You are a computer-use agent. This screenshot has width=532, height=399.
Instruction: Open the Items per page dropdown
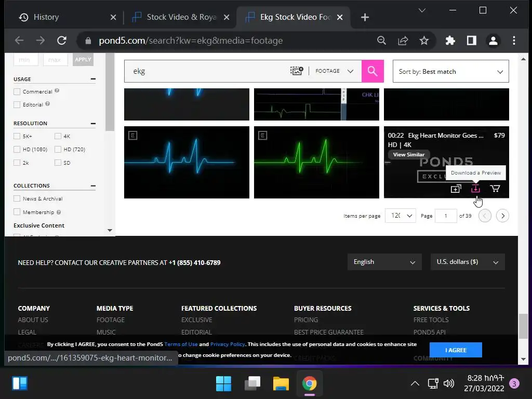click(x=401, y=216)
